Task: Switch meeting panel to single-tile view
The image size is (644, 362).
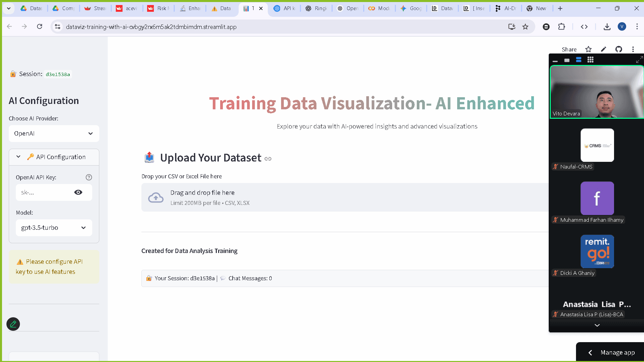Action: pos(567,60)
